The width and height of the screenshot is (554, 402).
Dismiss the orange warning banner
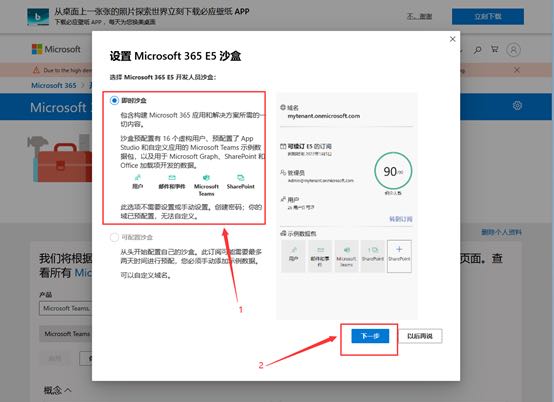[x=517, y=70]
